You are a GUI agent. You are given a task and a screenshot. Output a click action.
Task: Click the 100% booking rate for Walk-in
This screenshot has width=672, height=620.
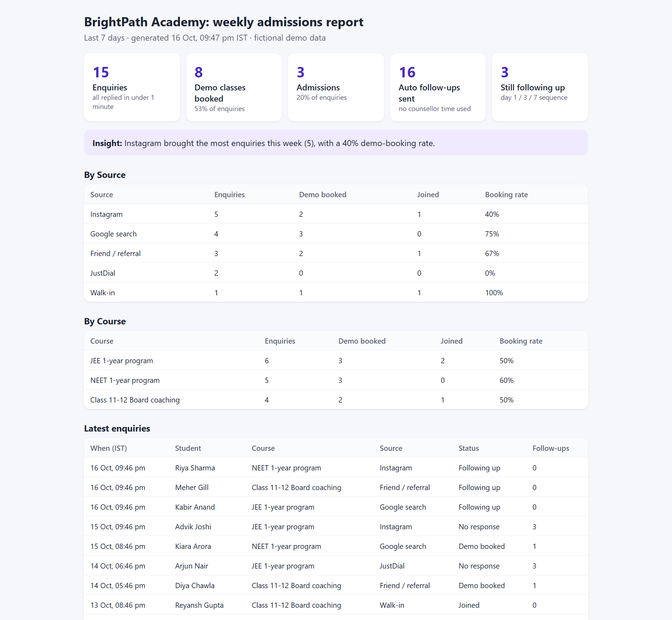[494, 292]
